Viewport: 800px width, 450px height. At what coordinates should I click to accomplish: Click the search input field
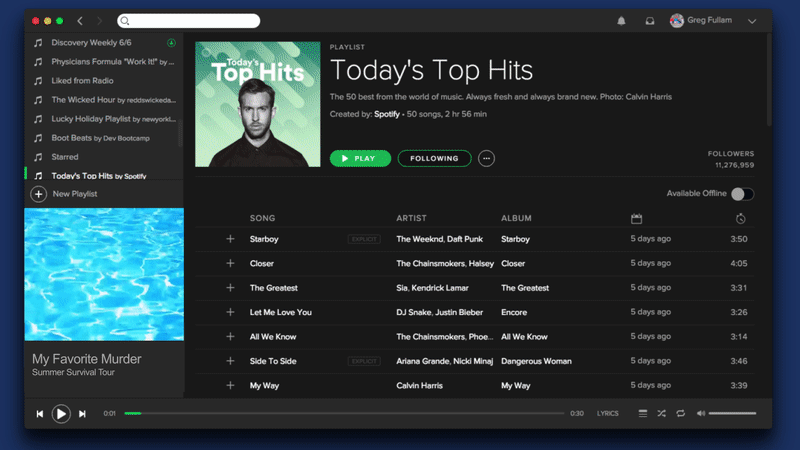click(189, 21)
